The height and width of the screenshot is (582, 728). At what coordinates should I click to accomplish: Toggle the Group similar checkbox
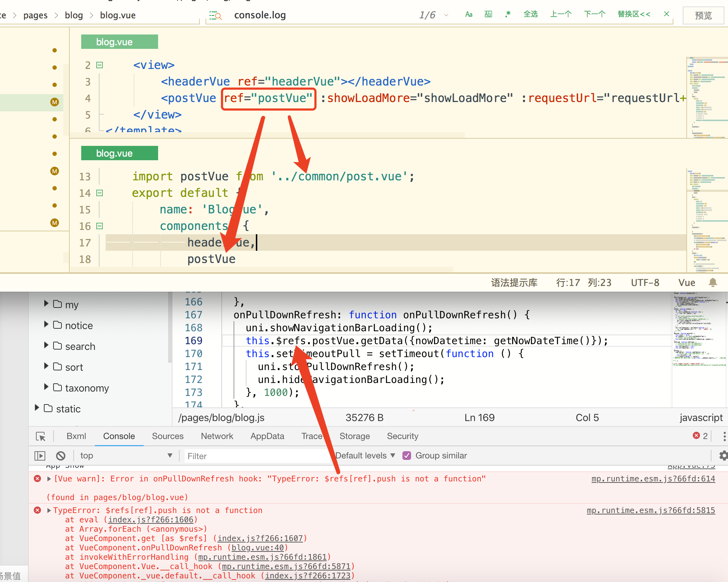407,456
